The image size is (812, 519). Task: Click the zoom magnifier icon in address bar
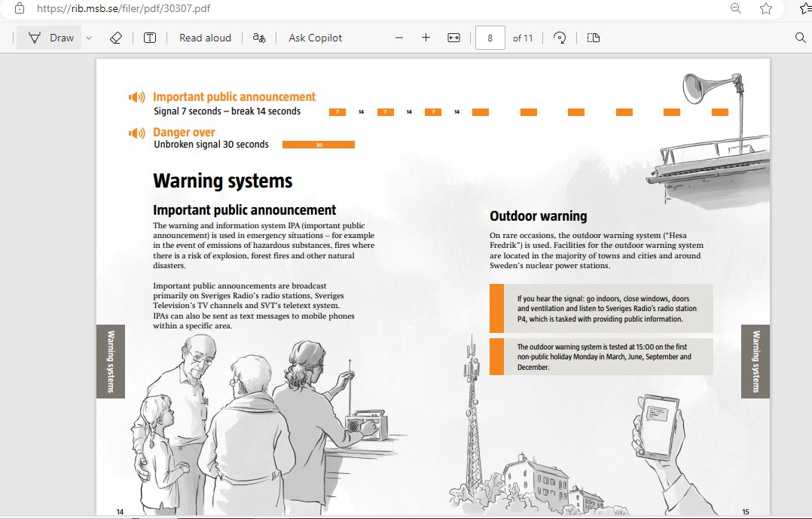(x=735, y=8)
